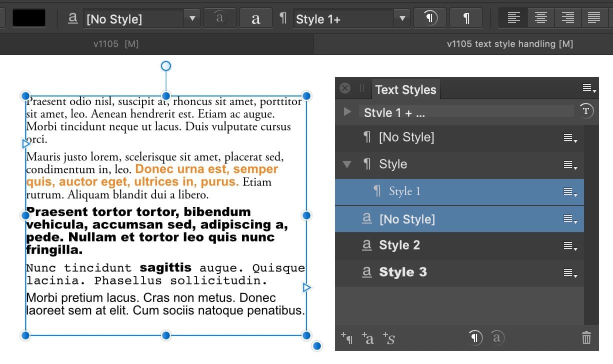Select the align left icon
Image resolution: width=613 pixels, height=364 pixels.
pyautogui.click(x=513, y=17)
